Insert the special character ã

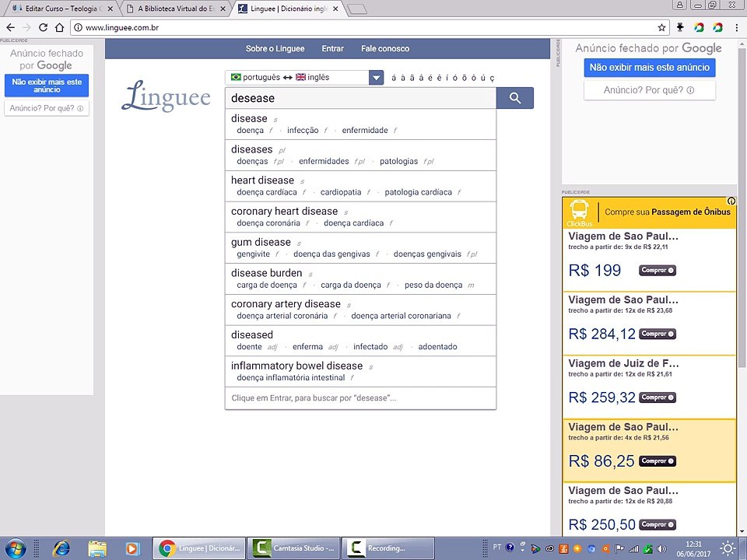tap(412, 78)
